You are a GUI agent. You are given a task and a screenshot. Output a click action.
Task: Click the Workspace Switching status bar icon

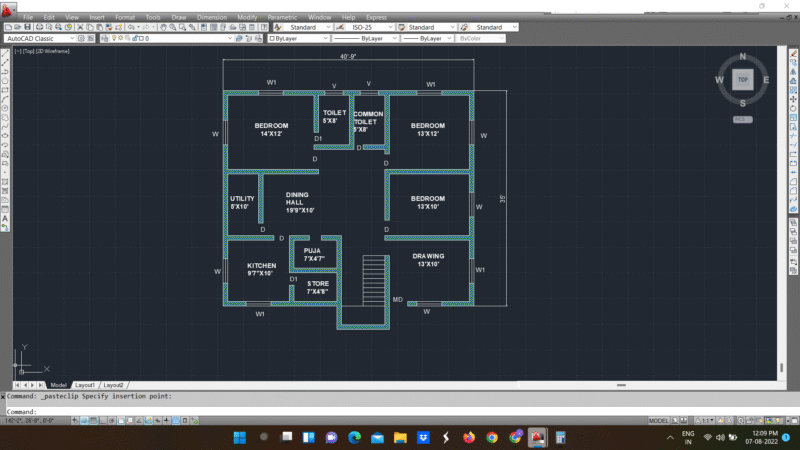[741, 420]
